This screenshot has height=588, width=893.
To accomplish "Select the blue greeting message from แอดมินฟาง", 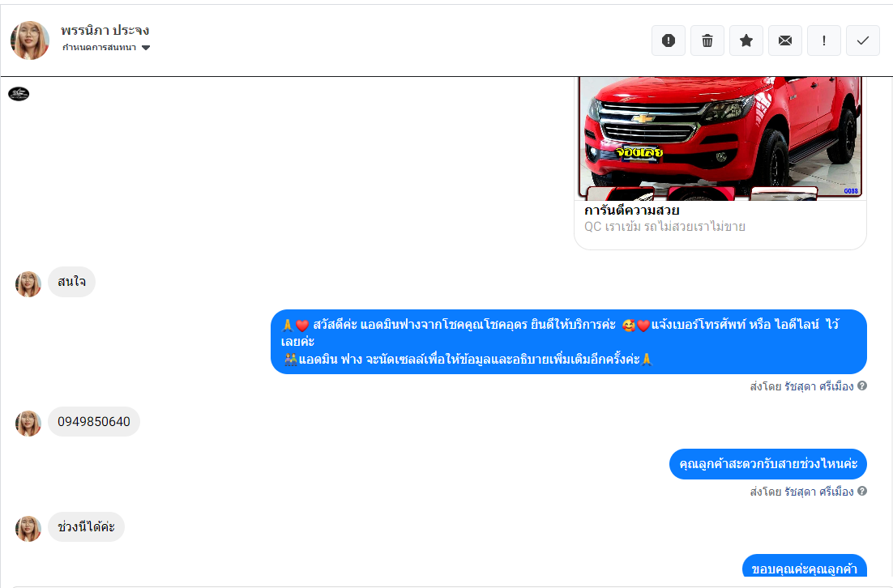I will coord(568,342).
